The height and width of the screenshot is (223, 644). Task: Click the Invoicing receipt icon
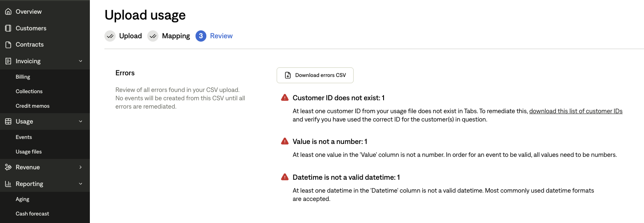pyautogui.click(x=8, y=61)
